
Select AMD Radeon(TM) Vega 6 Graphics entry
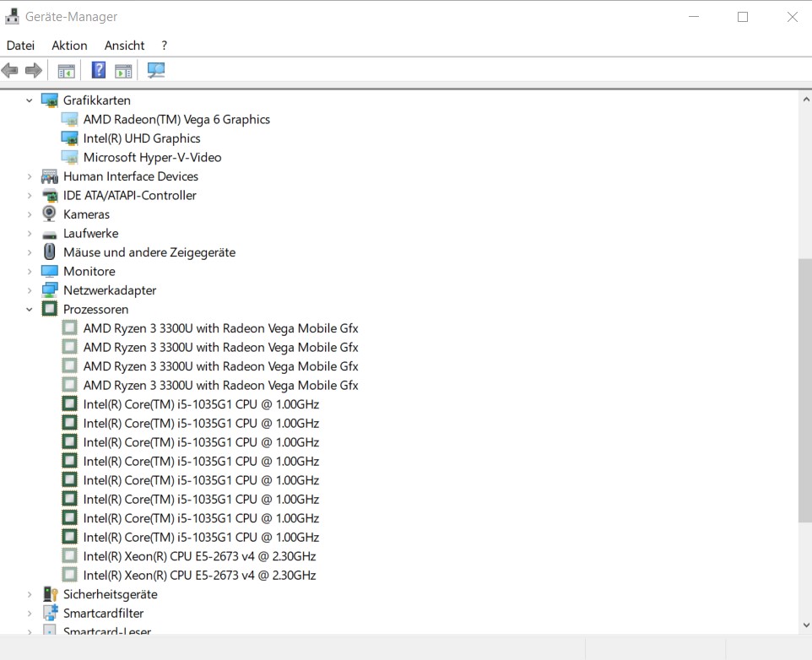pos(176,120)
